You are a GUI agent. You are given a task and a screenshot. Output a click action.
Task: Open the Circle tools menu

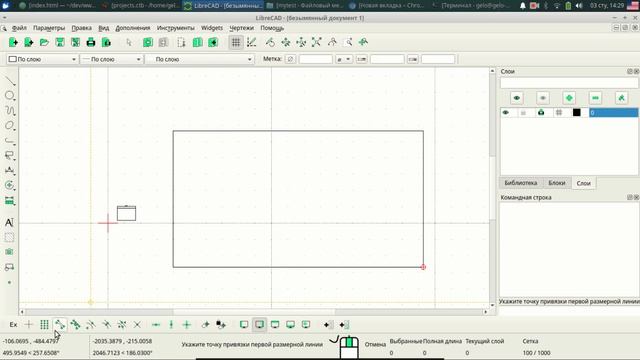click(9, 96)
